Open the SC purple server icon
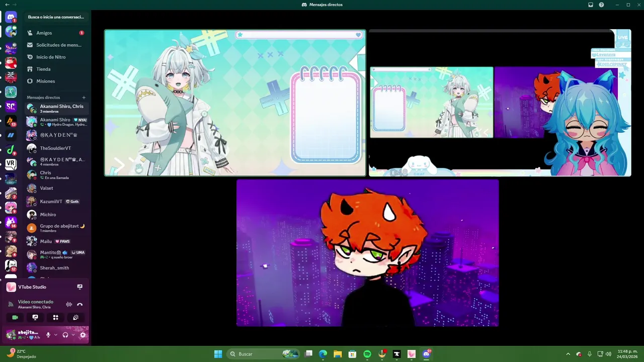 [x=11, y=107]
